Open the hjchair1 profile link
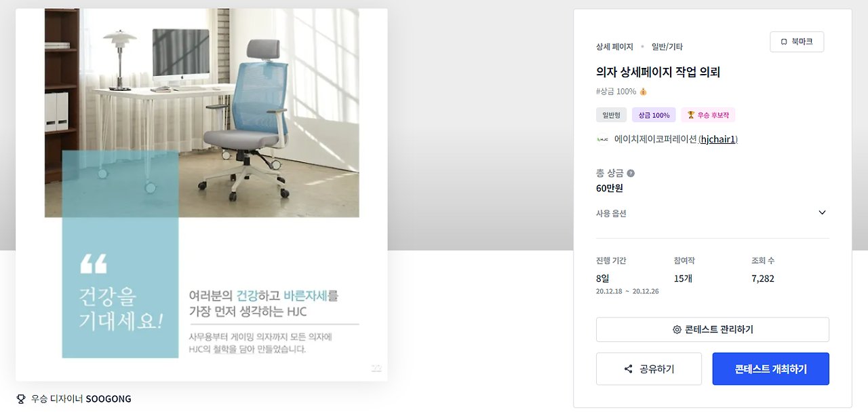Image resolution: width=868 pixels, height=412 pixels. [x=718, y=139]
